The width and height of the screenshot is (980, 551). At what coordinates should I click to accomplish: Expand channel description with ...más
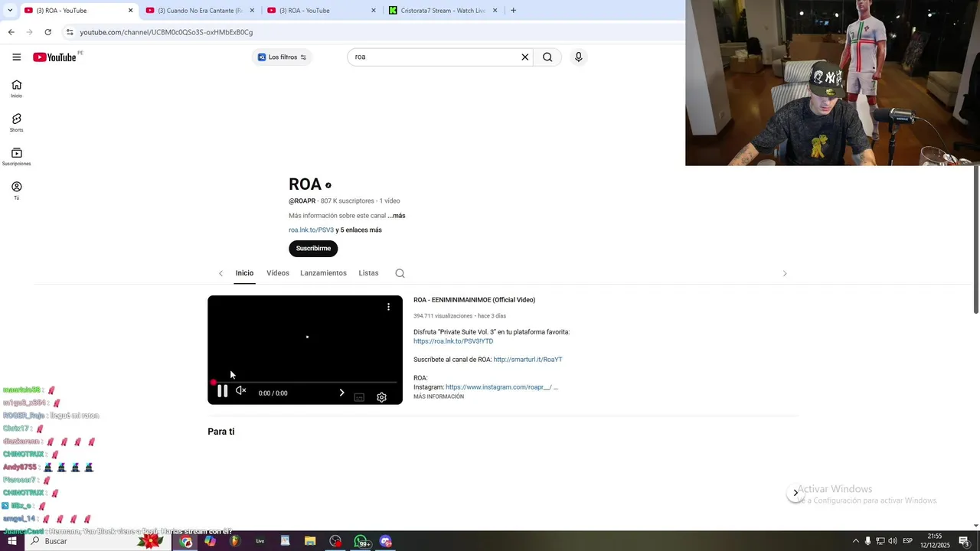pos(397,216)
